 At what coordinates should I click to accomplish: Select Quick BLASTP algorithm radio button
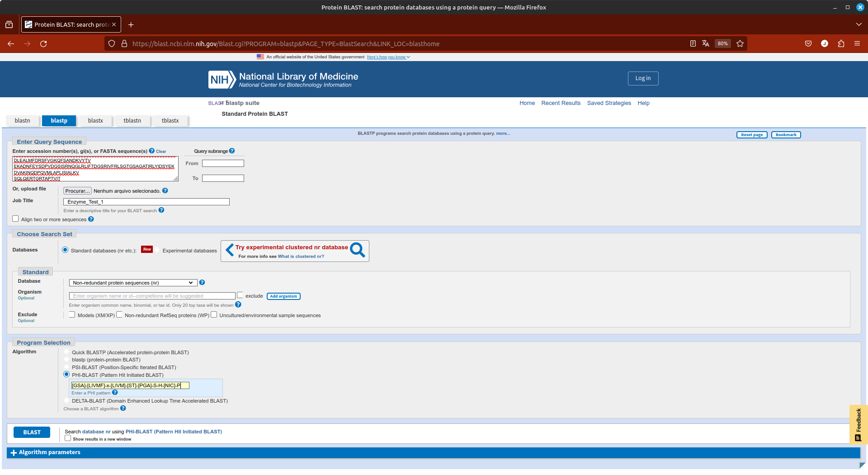[66, 351]
